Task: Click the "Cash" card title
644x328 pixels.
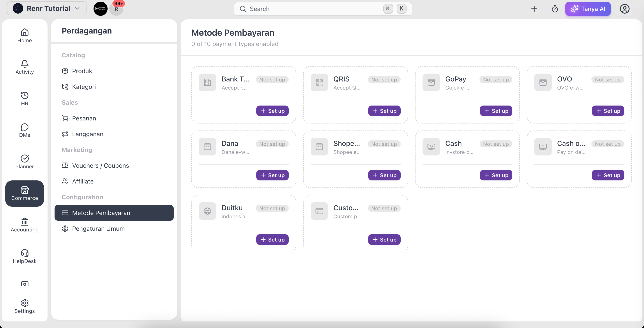Action: [x=453, y=143]
